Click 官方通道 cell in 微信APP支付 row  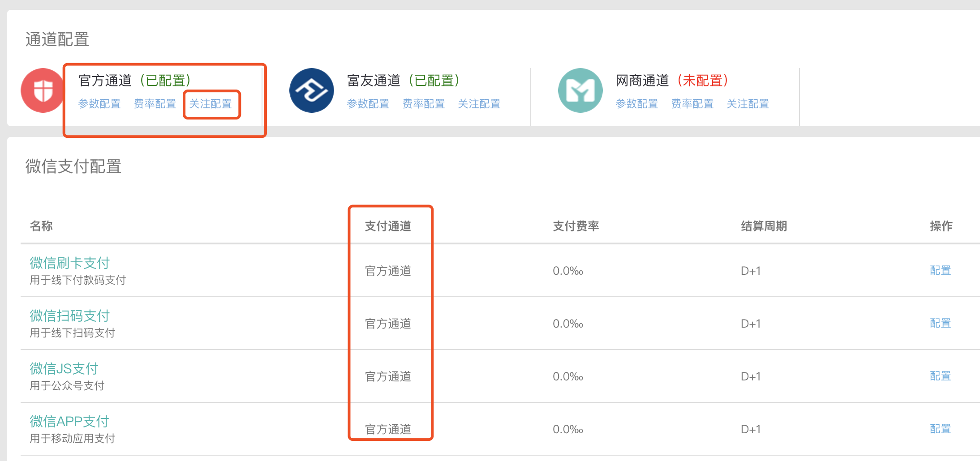pos(388,429)
